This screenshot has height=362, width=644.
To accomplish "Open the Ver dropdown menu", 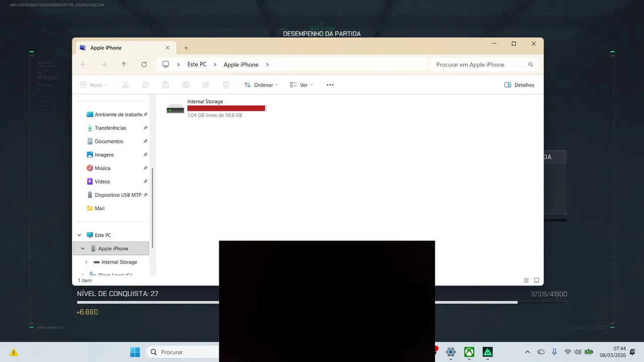I will (x=301, y=85).
